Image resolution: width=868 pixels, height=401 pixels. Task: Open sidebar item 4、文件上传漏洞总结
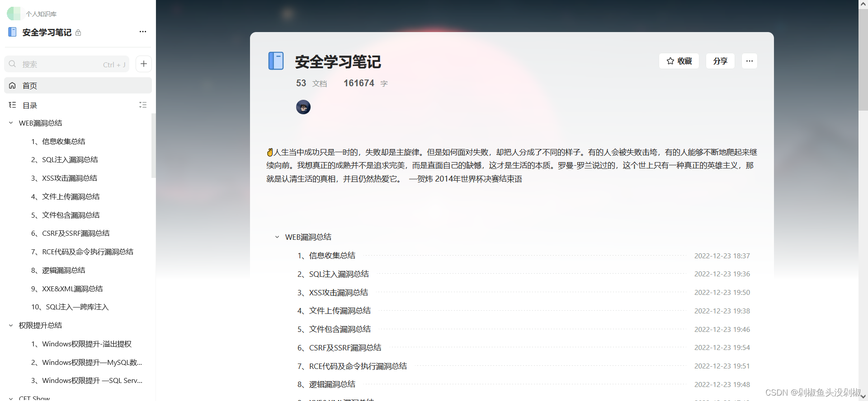(66, 196)
